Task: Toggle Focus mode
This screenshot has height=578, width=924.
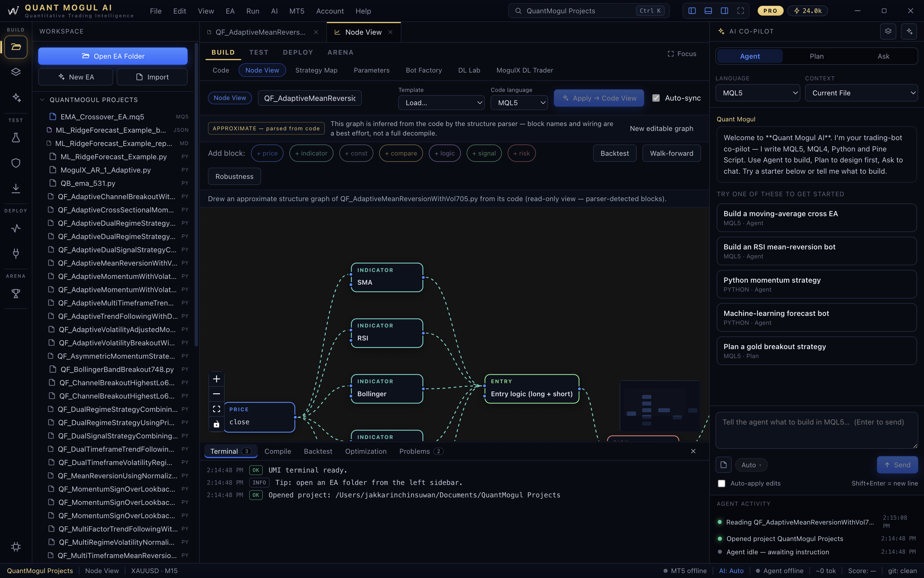Action: coord(681,54)
